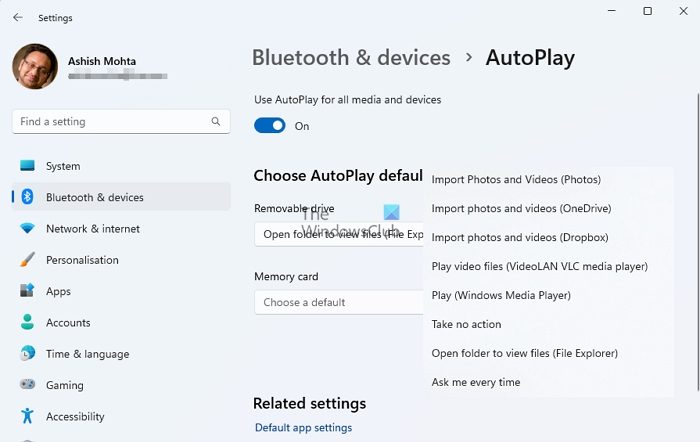Select Take no action option
This screenshot has height=442, width=700.
coord(466,324)
